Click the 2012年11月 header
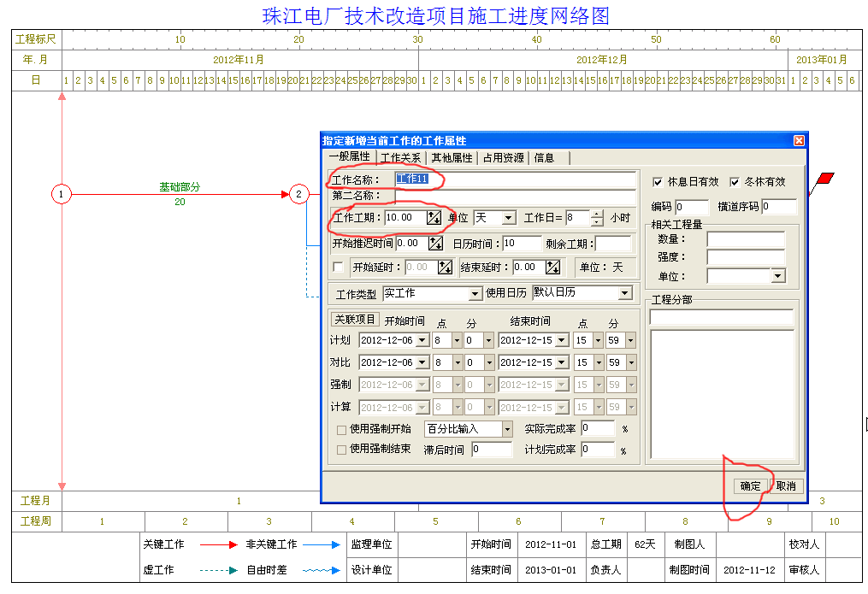 point(239,60)
